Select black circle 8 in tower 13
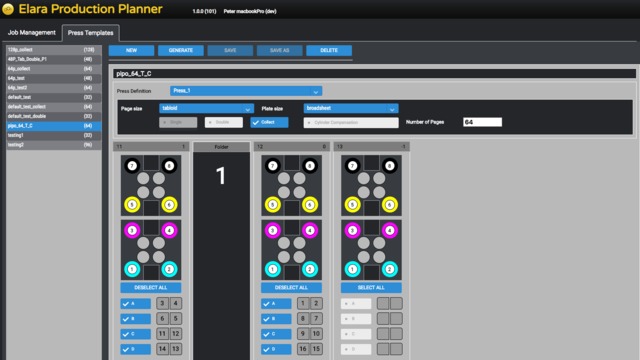Viewport: 640px width, 360px height. tap(390, 166)
